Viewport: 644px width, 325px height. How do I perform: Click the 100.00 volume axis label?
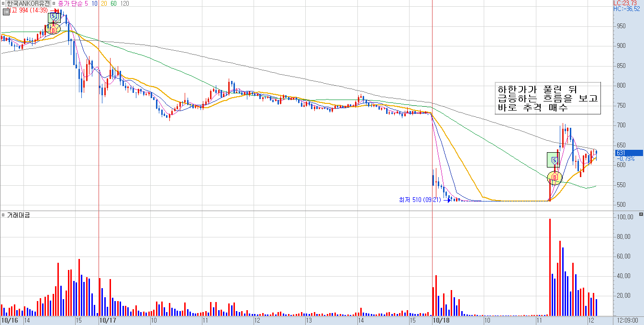(x=626, y=217)
